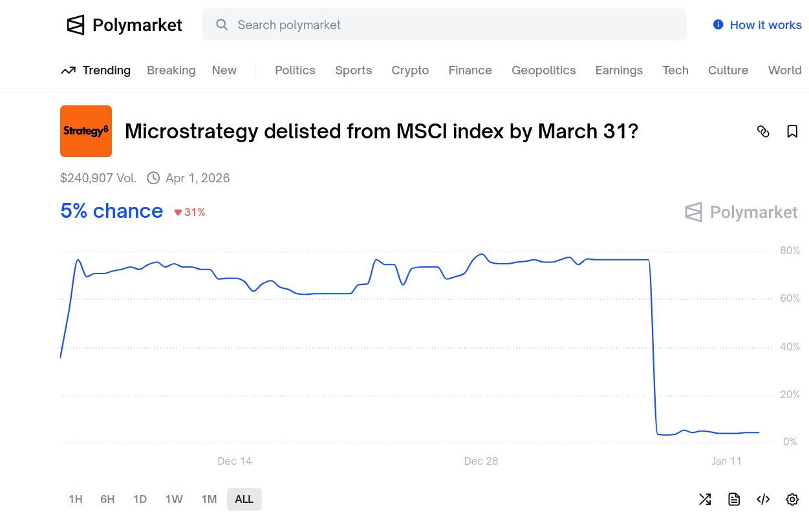Viewport: 809px width, 532px height.
Task: Click the Polymarket logo icon
Action: coord(76,25)
